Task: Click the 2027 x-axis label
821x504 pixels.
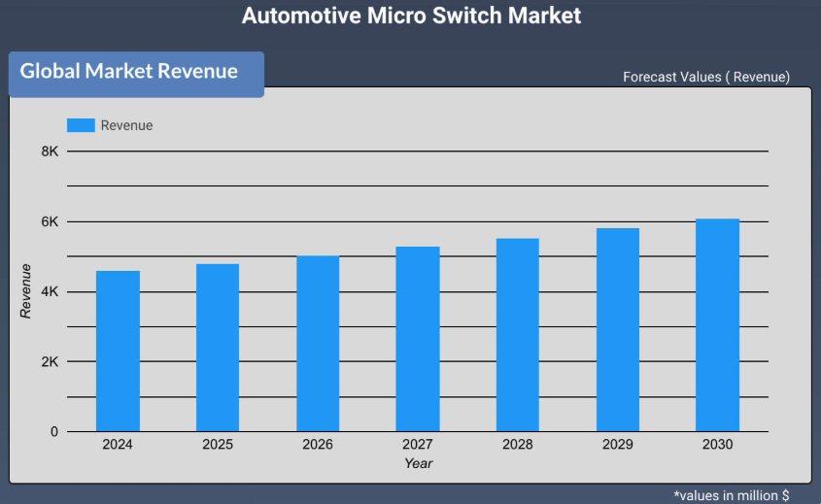Action: point(418,445)
